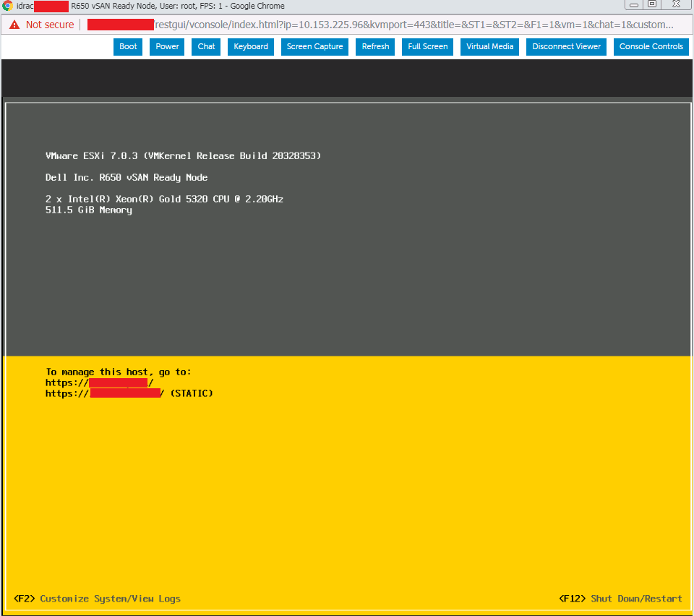694x616 pixels.
Task: Minimize the Chrome window
Action: click(x=634, y=5)
